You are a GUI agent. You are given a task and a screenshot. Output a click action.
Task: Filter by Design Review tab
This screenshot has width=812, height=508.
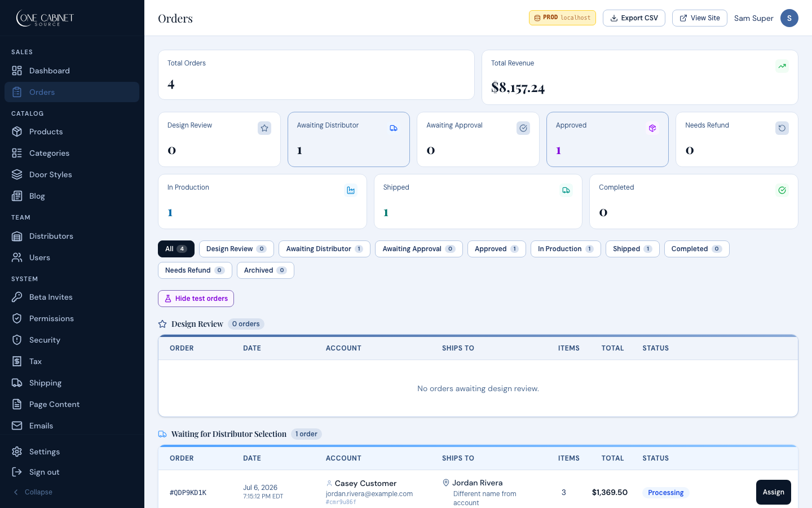click(x=236, y=249)
